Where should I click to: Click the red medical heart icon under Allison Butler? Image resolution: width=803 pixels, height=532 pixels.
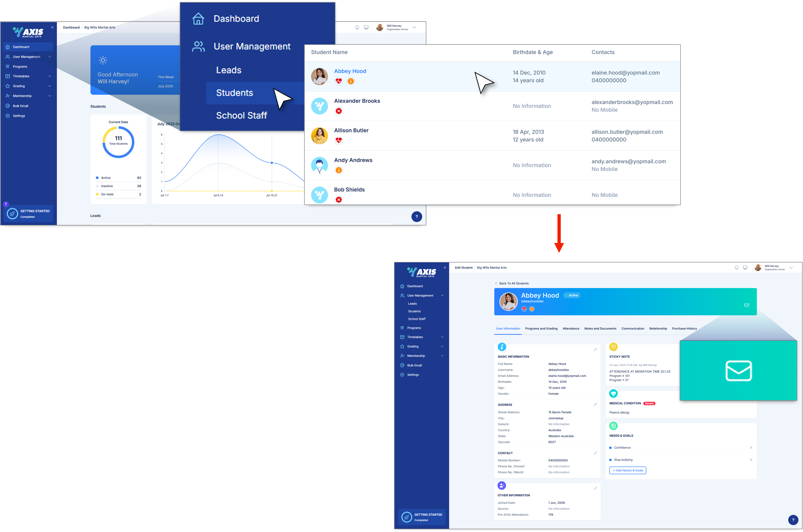338,140
